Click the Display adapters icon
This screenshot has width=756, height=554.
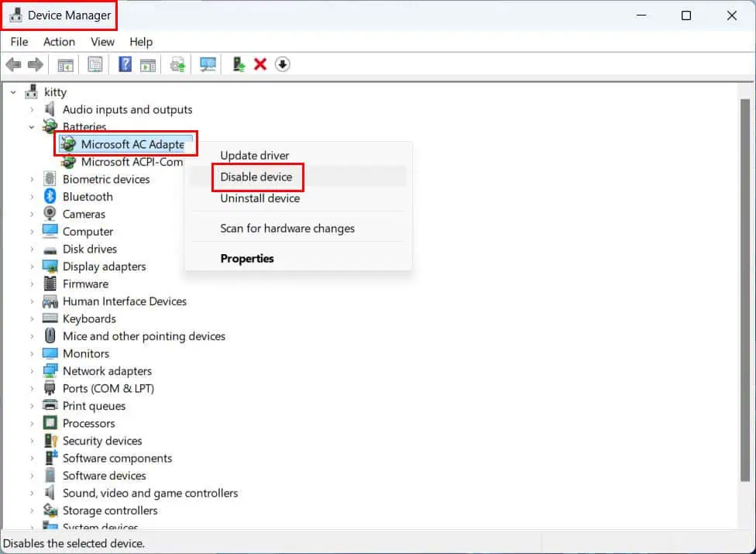(x=50, y=266)
